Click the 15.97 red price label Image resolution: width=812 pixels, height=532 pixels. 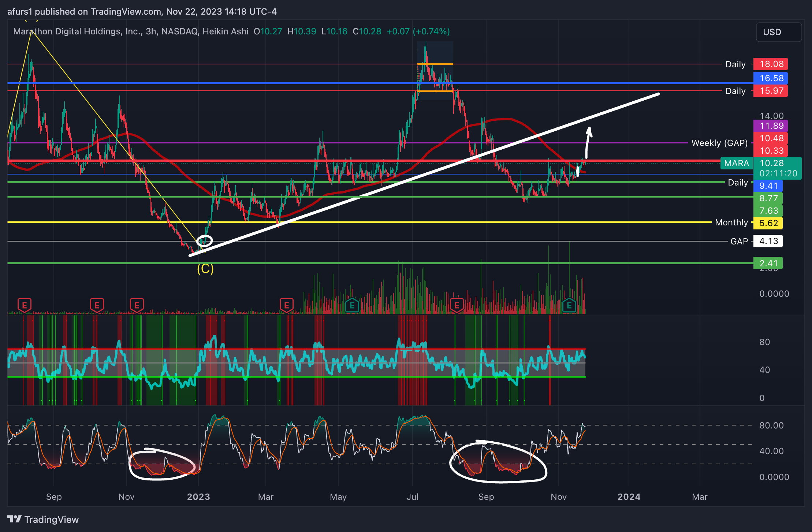coord(771,91)
